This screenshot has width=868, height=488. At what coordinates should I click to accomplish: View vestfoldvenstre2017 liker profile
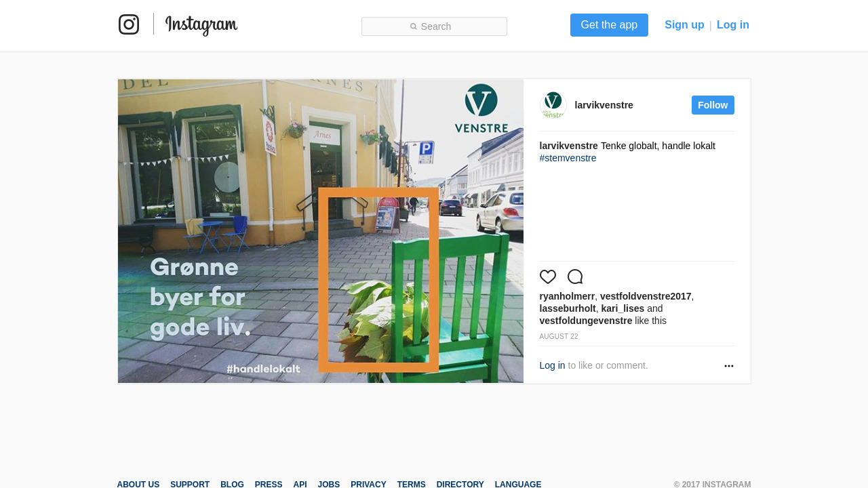[x=646, y=296]
